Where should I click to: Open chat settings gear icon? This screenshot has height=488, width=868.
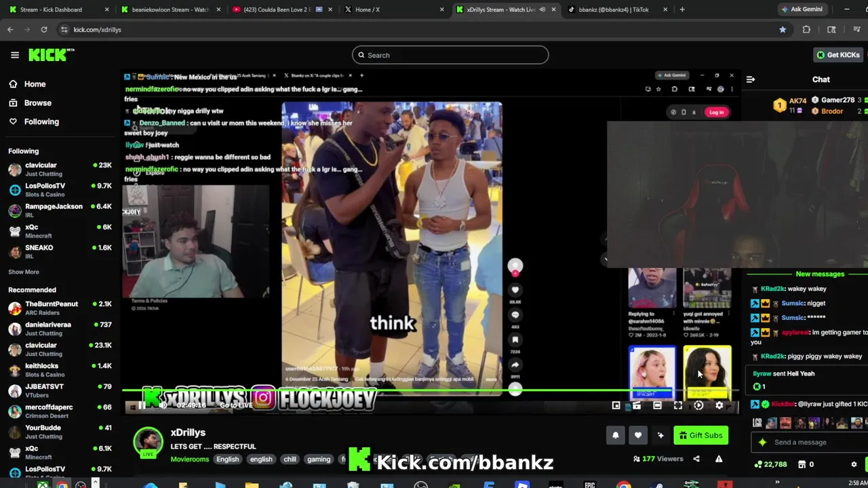pos(854,465)
